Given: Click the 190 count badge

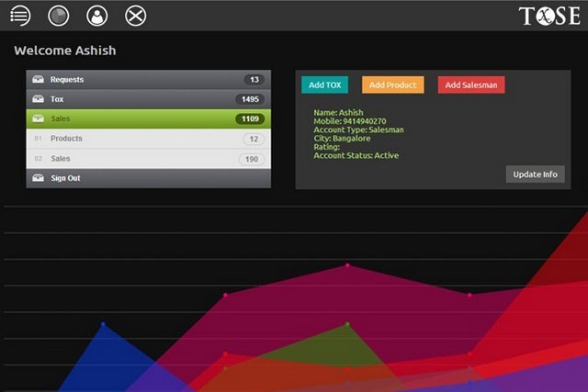Looking at the screenshot, I should tap(252, 159).
